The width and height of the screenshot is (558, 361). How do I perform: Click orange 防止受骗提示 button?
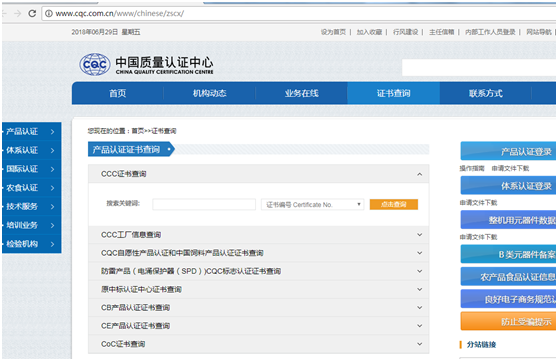click(508, 321)
